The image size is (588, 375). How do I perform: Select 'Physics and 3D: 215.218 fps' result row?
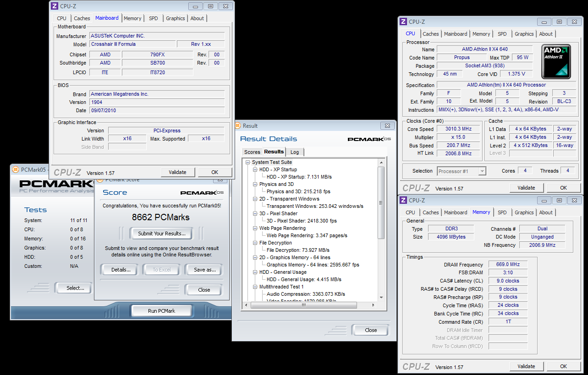click(x=298, y=191)
